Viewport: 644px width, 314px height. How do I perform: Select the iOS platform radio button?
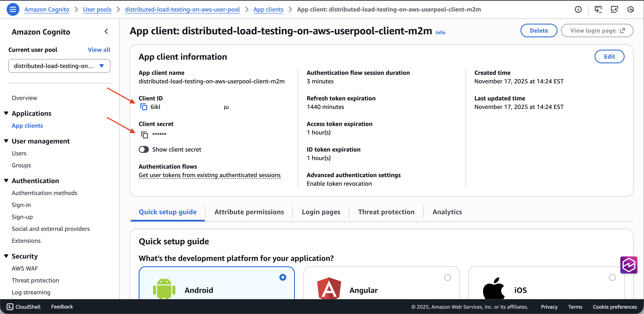point(612,277)
